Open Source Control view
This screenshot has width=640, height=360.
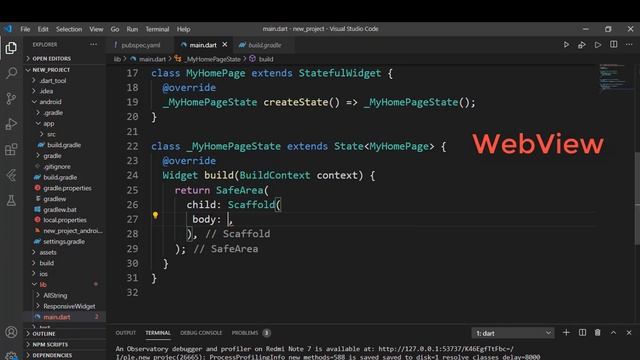tap(11, 98)
